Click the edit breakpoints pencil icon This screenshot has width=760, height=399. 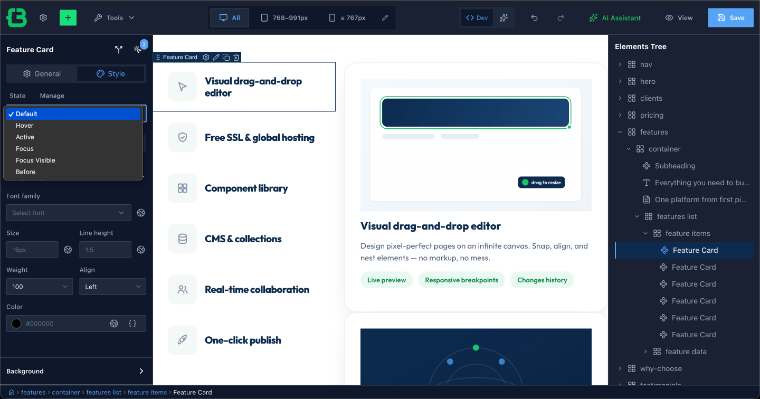(x=385, y=17)
